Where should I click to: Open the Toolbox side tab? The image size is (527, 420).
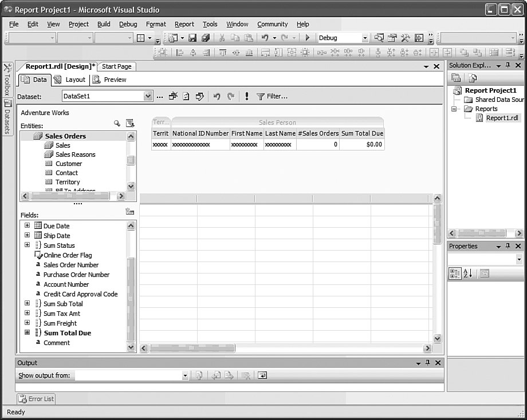coord(7,80)
